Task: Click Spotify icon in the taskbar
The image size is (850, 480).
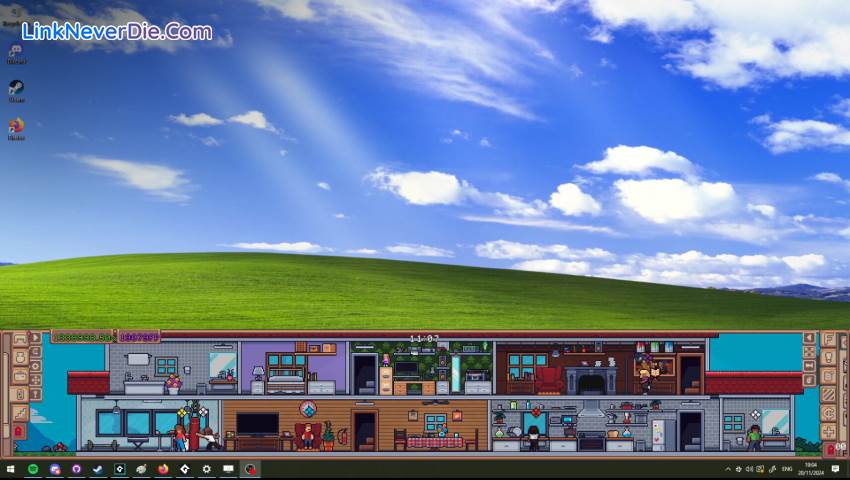Action: [32, 469]
